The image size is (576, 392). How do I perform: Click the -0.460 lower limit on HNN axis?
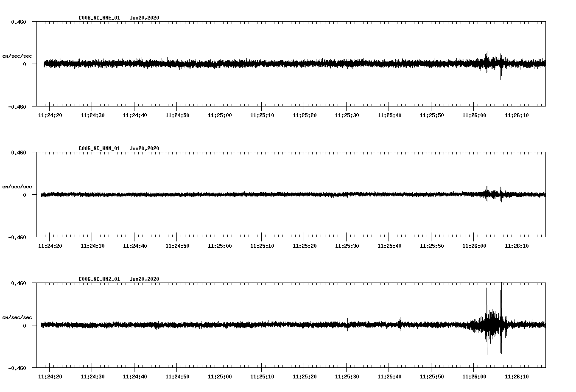tap(17, 238)
